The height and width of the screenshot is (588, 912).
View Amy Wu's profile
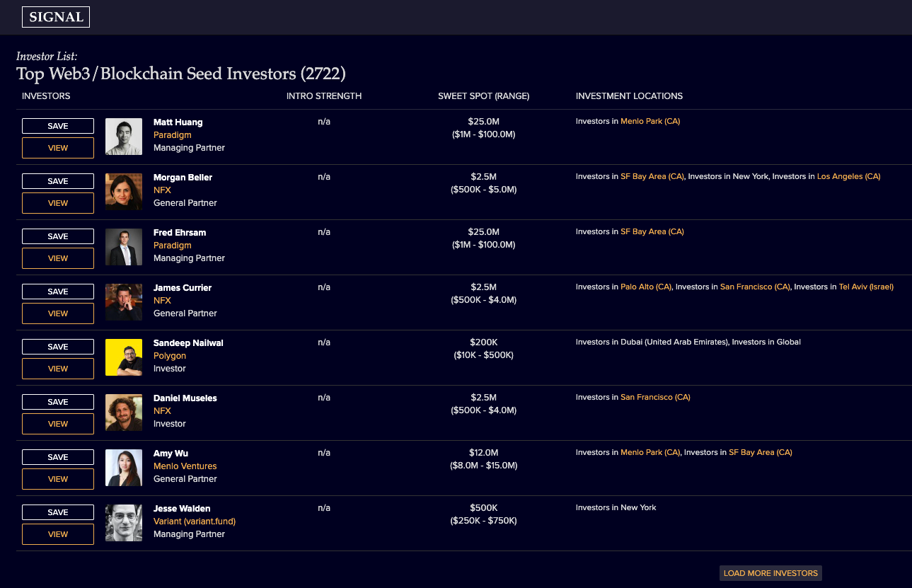coord(58,479)
